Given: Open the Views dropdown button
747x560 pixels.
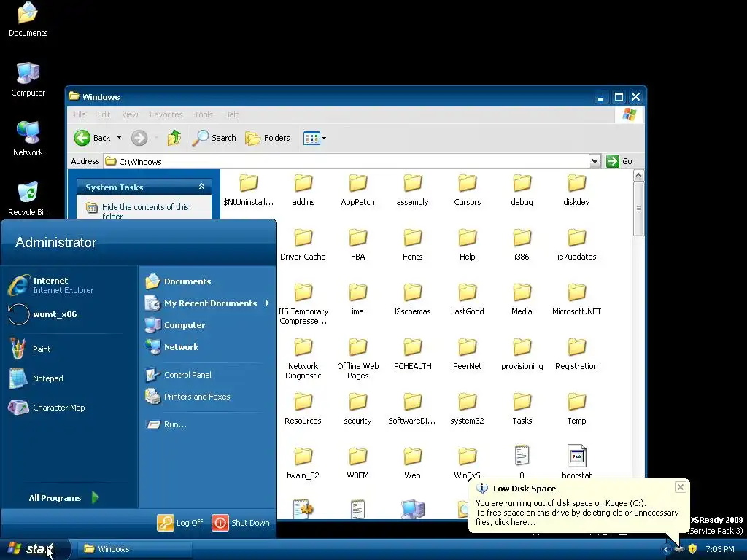Looking at the screenshot, I should (x=314, y=138).
